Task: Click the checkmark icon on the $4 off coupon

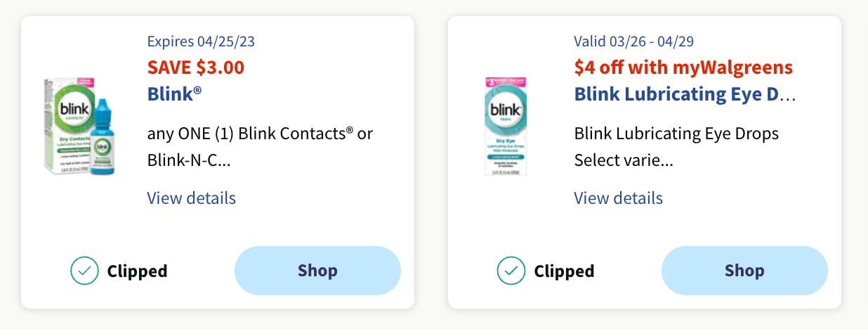Action: (x=511, y=271)
